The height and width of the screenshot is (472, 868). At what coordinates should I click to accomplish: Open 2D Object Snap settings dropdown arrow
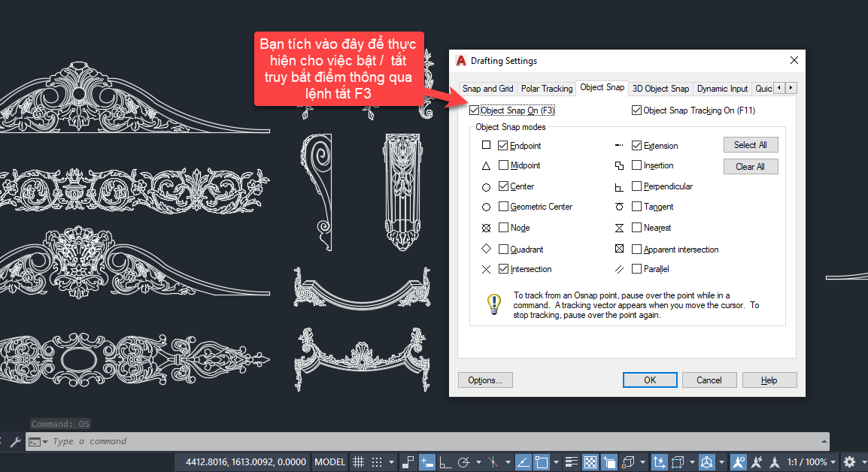tap(557, 462)
